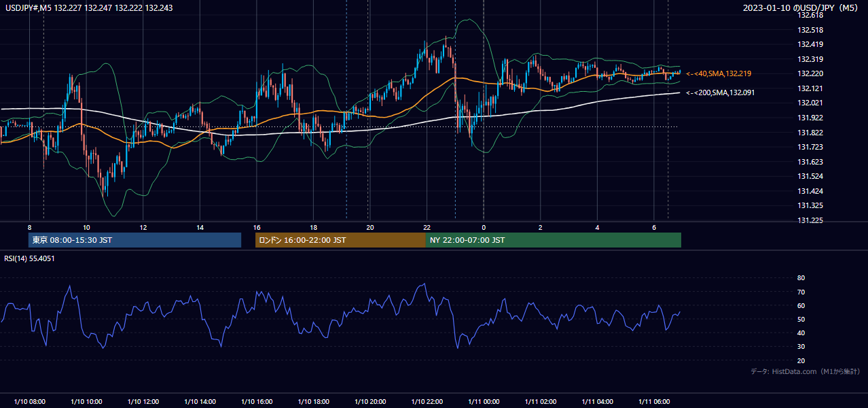This screenshot has height=408, width=868.
Task: Click price axis value 132.618
Action: [810, 16]
